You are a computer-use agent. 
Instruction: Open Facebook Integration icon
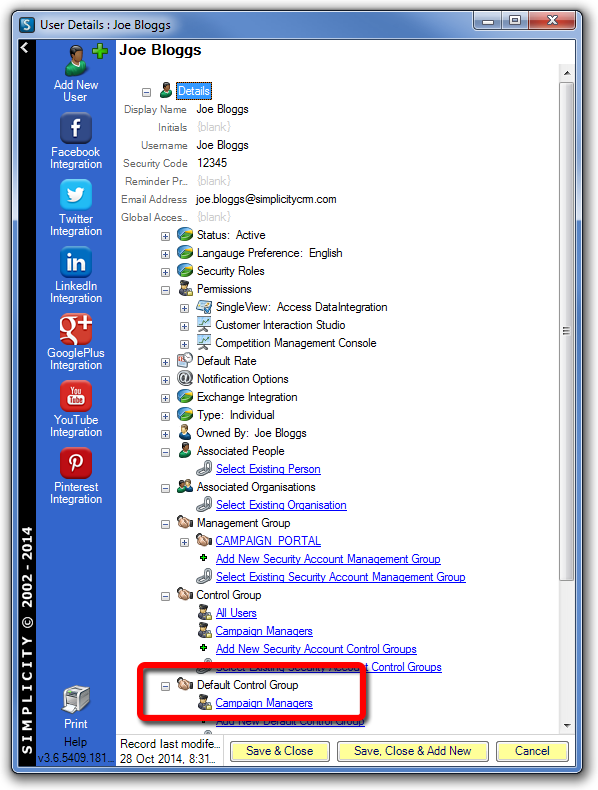pyautogui.click(x=76, y=128)
